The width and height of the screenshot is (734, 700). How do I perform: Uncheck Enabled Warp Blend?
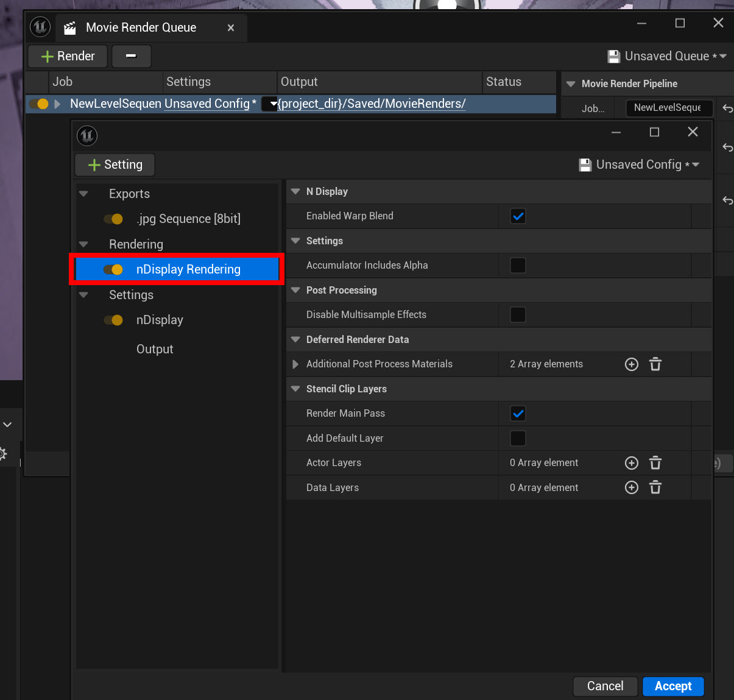[x=518, y=216]
